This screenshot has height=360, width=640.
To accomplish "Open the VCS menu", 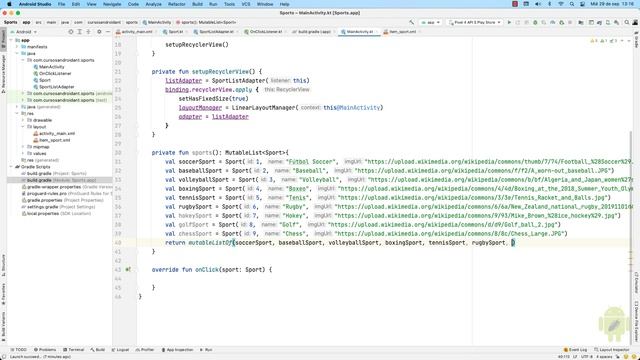I will tap(246, 4).
